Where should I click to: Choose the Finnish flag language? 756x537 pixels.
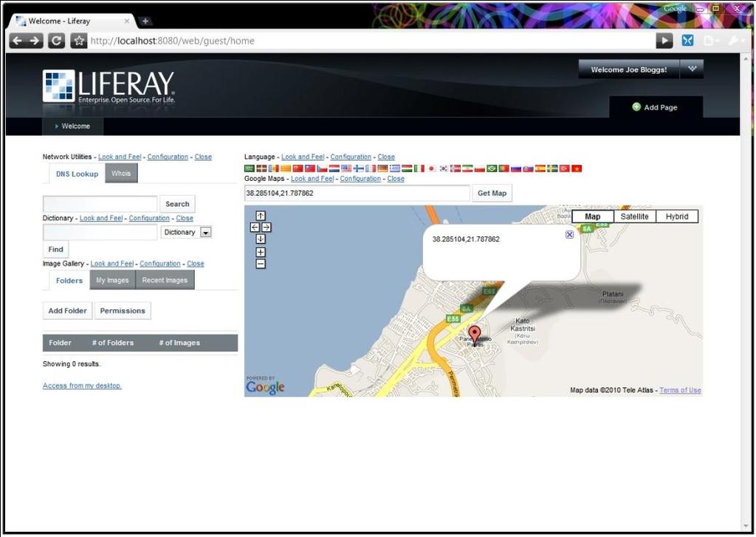(x=358, y=168)
